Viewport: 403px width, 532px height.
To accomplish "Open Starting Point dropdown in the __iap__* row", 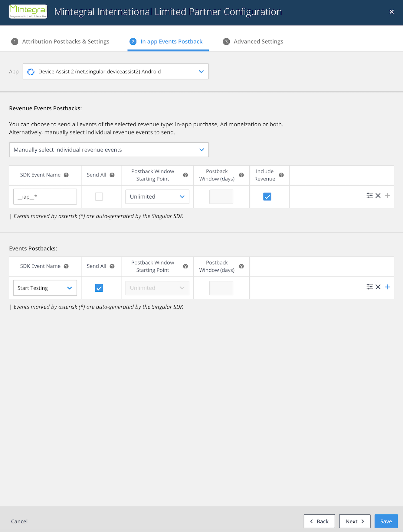I will pyautogui.click(x=157, y=196).
